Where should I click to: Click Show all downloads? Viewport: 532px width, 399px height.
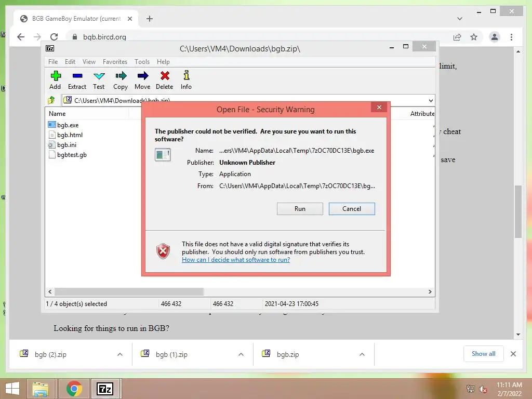[484, 354]
